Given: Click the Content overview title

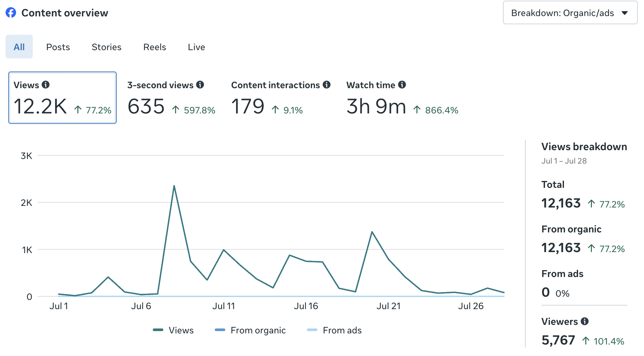Looking at the screenshot, I should [x=65, y=13].
